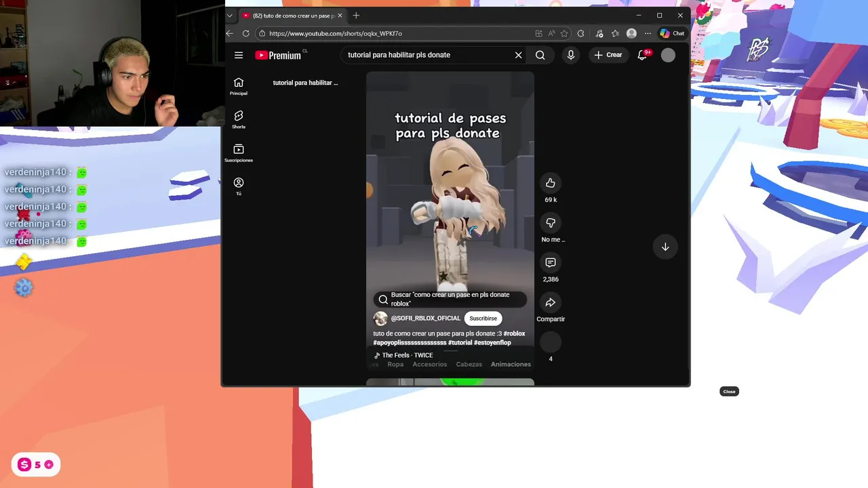Open browser settings and more menu
Viewport: 868px width, 488px height.
[x=648, y=33]
